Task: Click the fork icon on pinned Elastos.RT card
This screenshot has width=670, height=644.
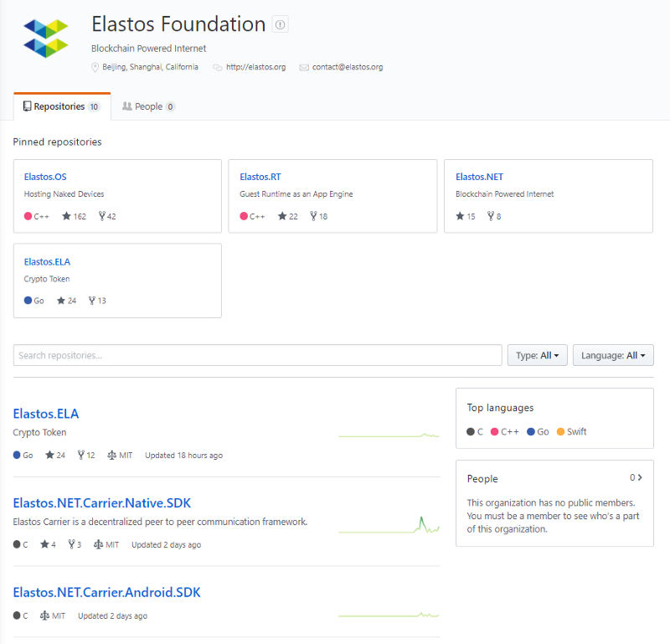Action: tap(313, 216)
